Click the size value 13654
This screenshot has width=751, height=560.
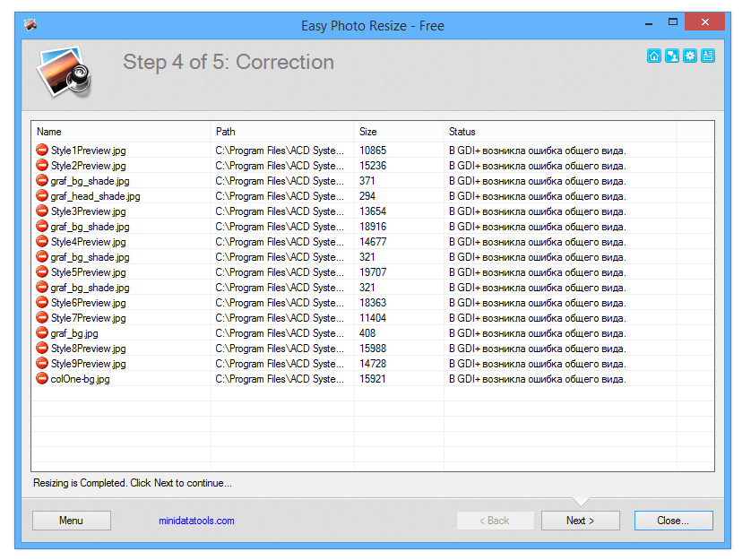373,211
